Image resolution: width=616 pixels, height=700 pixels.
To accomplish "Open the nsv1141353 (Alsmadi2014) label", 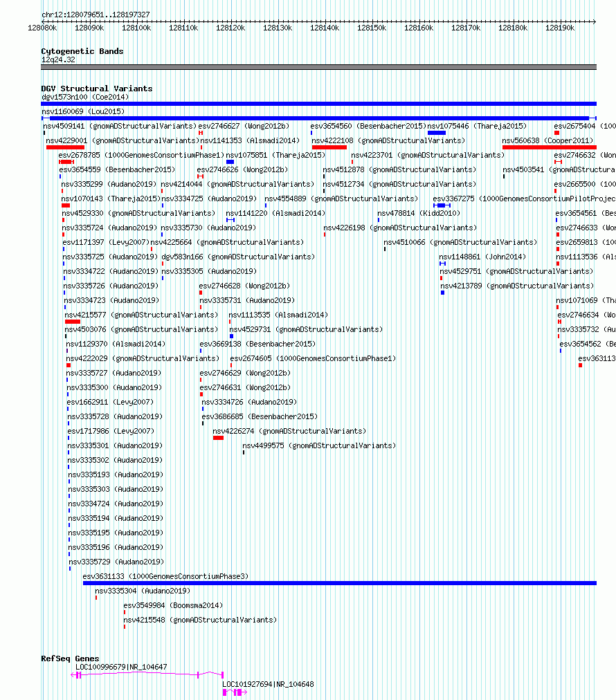I will click(x=250, y=140).
